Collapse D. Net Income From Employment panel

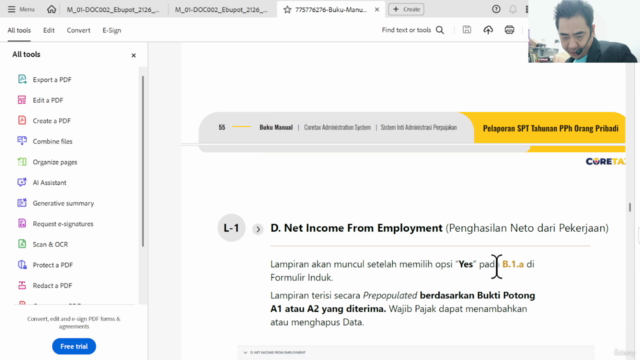pos(245,352)
